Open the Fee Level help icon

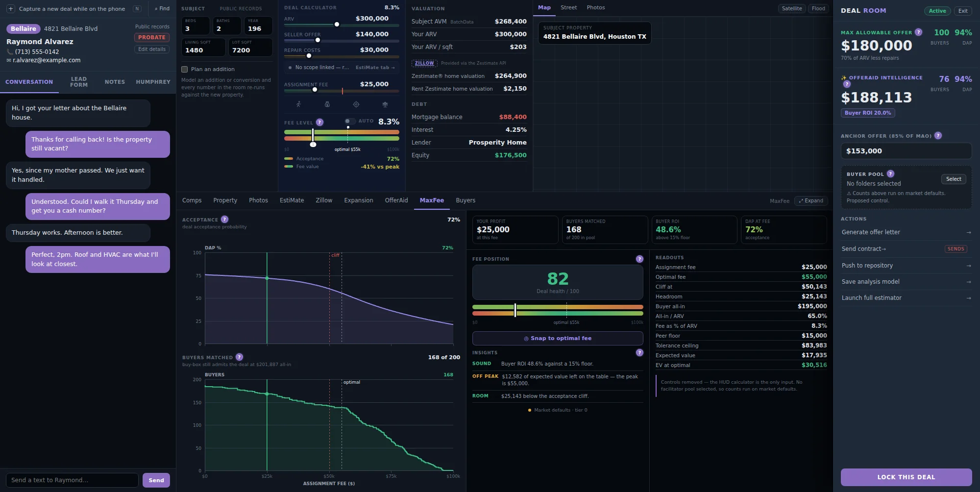(x=319, y=123)
